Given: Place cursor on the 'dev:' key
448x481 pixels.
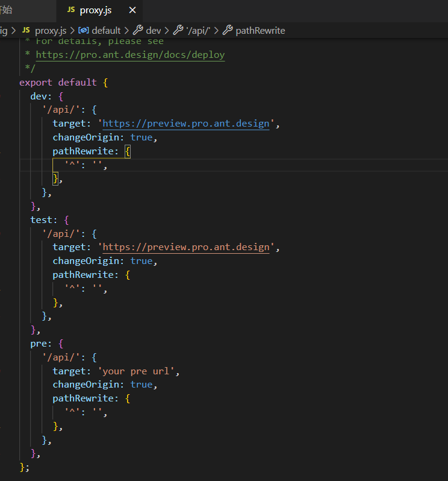Looking at the screenshot, I should click(x=41, y=96).
